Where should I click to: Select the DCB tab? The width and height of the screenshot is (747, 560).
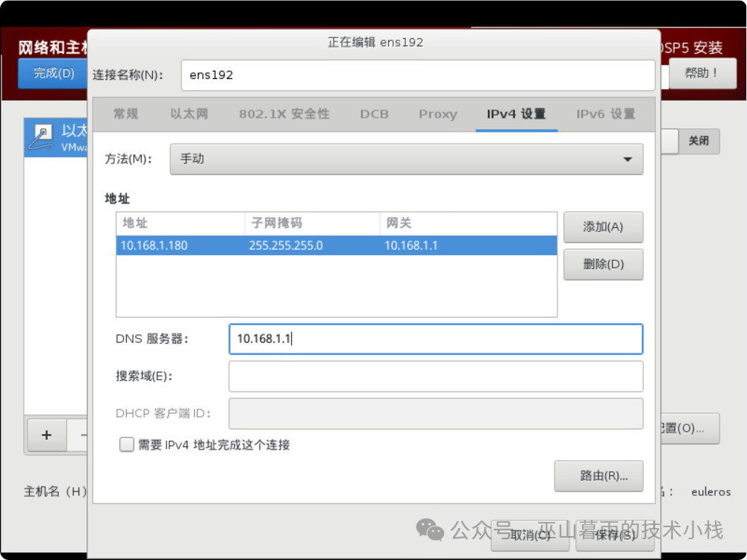click(373, 114)
